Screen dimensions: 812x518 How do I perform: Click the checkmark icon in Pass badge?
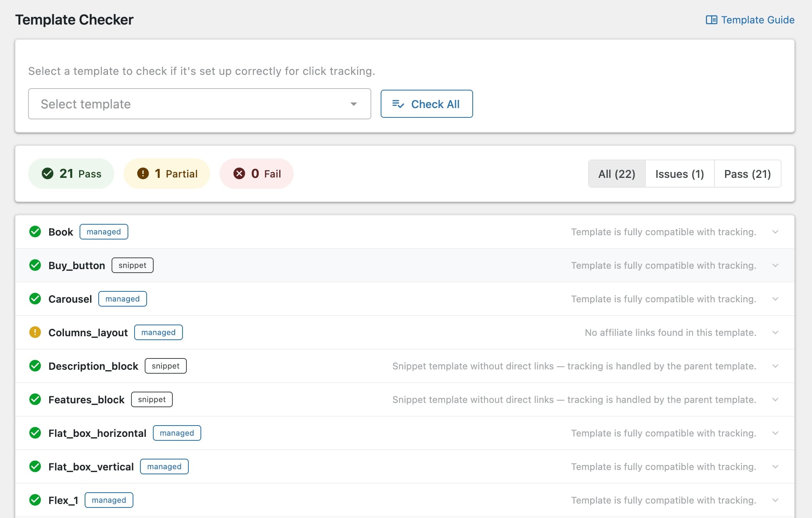[x=48, y=174]
